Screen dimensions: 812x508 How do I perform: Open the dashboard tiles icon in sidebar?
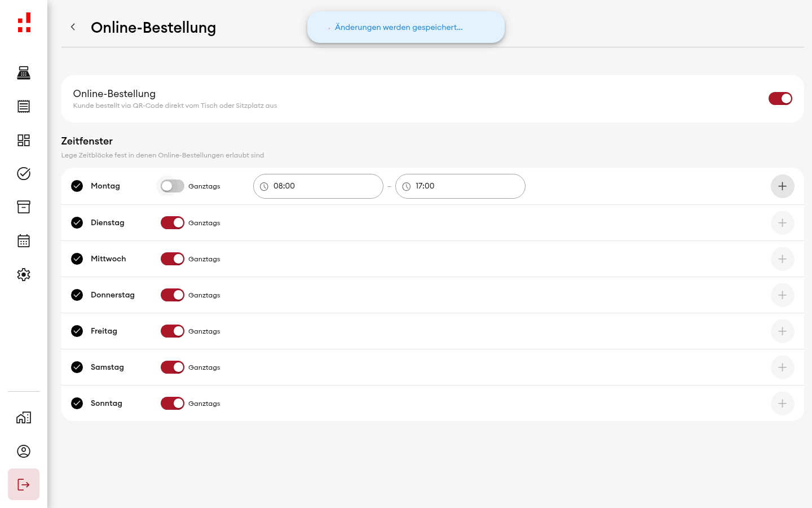click(x=24, y=140)
